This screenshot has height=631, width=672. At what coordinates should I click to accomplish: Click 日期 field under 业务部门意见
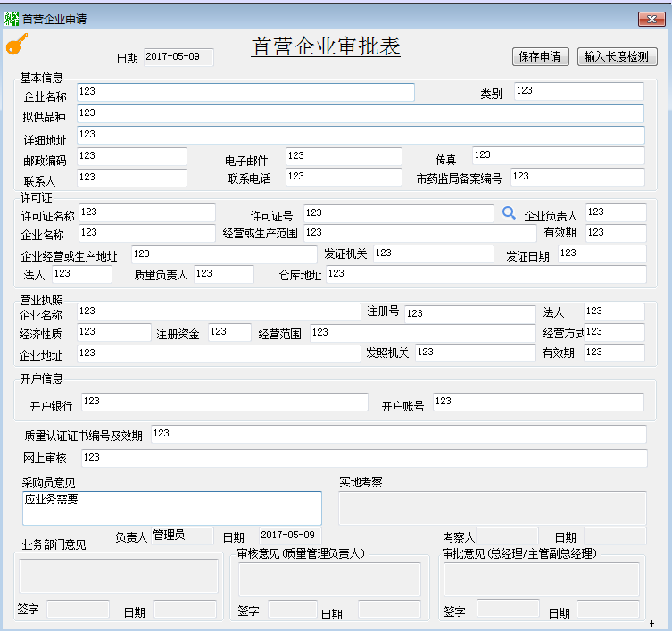(185, 610)
